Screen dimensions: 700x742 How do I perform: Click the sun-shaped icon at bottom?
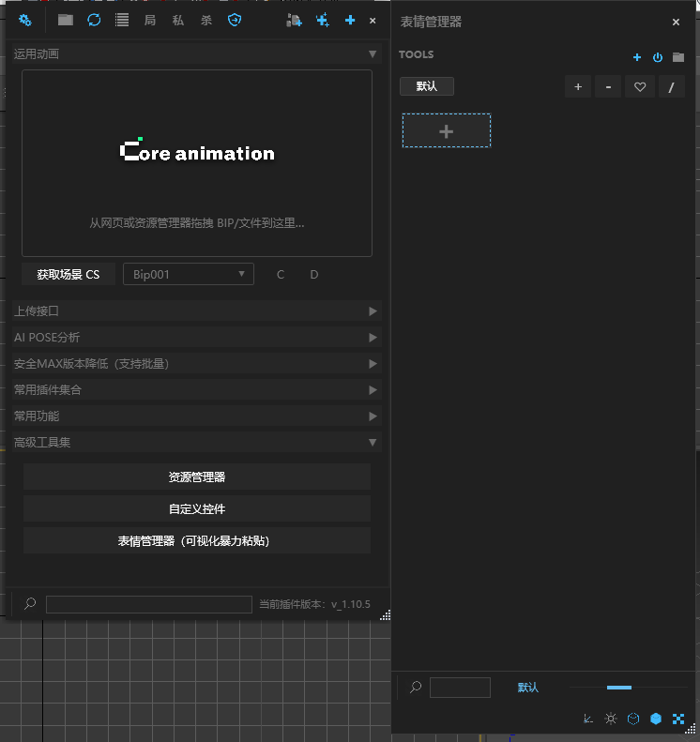(x=611, y=719)
